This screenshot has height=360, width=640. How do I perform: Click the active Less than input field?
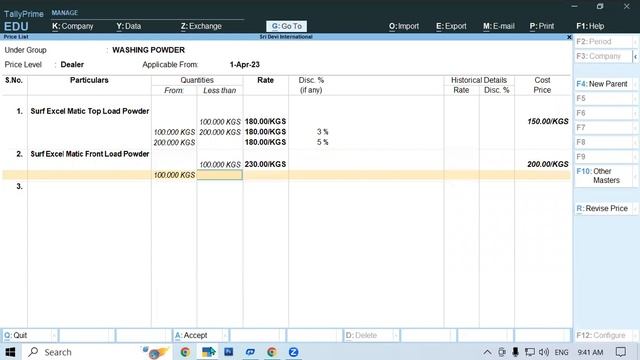tap(220, 175)
